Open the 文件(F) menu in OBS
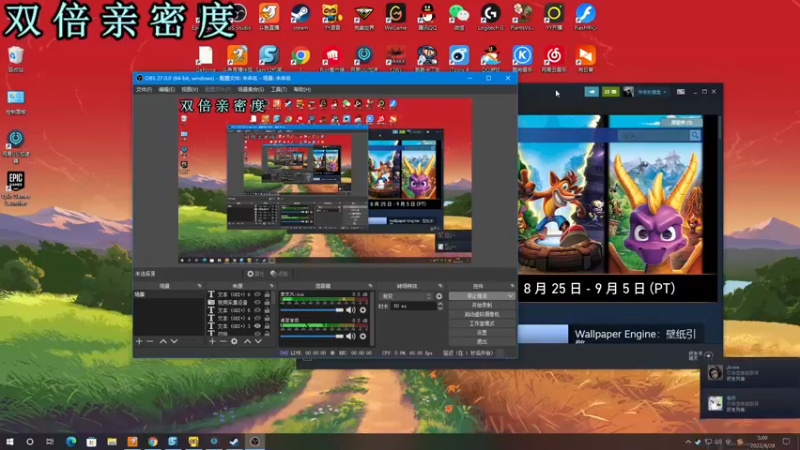The image size is (800, 450). click(x=144, y=89)
